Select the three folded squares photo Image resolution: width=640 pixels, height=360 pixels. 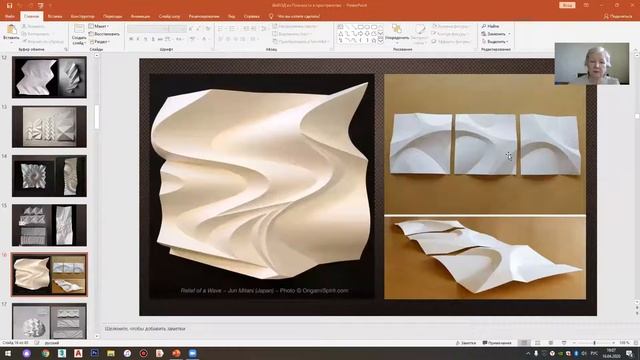tap(485, 144)
